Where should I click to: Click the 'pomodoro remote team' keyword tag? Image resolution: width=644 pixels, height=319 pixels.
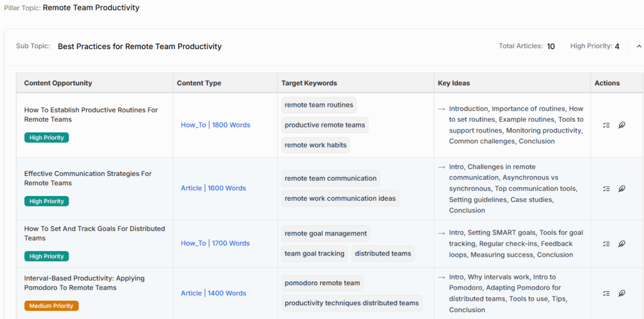[x=322, y=283]
